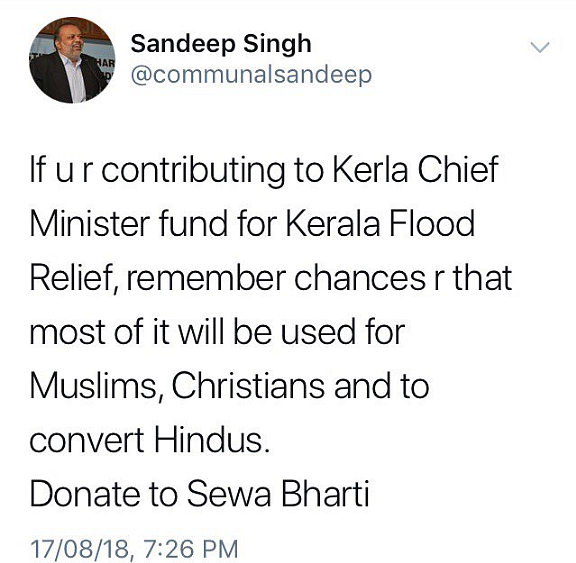Select the line 'most of it will be used for'
576x563 pixels.
pos(217,332)
